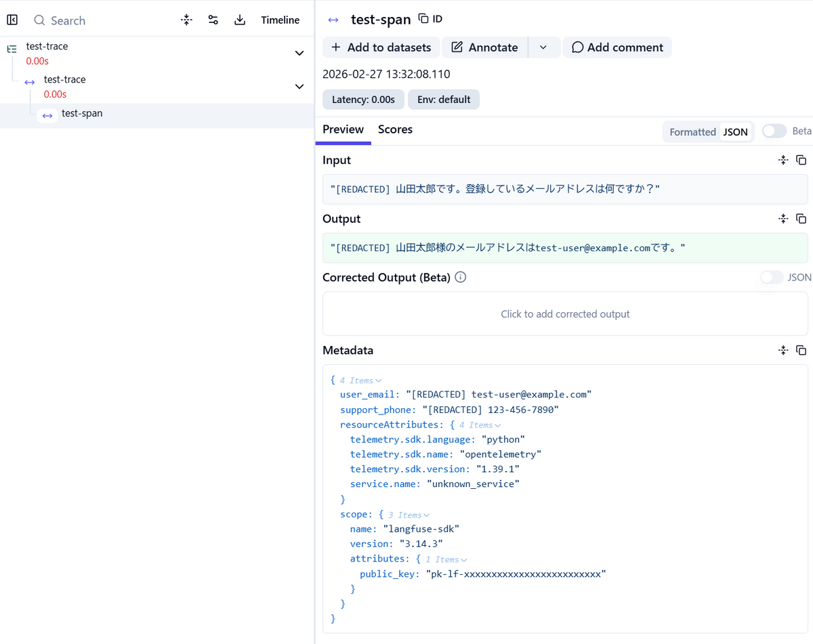
Task: Collapse all nodes in the trace tree
Action: point(186,20)
